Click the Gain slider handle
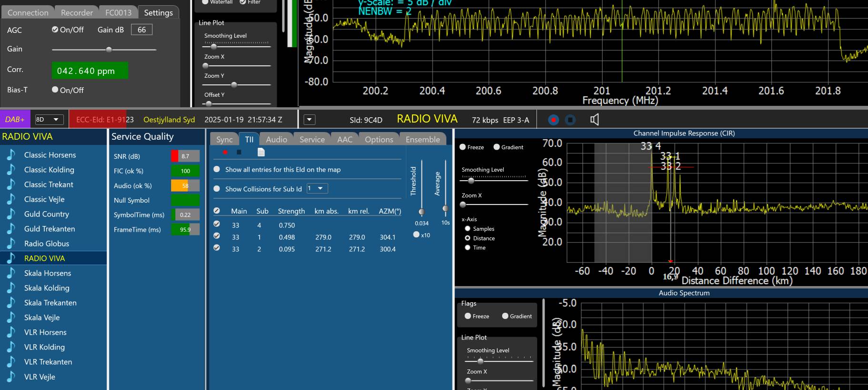Viewport: 868px width, 390px height. point(109,49)
